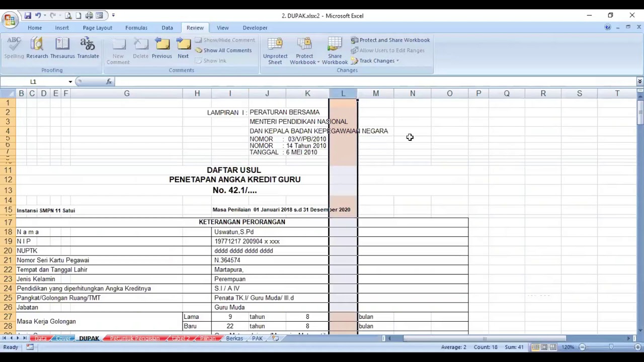Select the Berkas sheet tab
Screen dimensions: 644x362
click(x=234, y=338)
